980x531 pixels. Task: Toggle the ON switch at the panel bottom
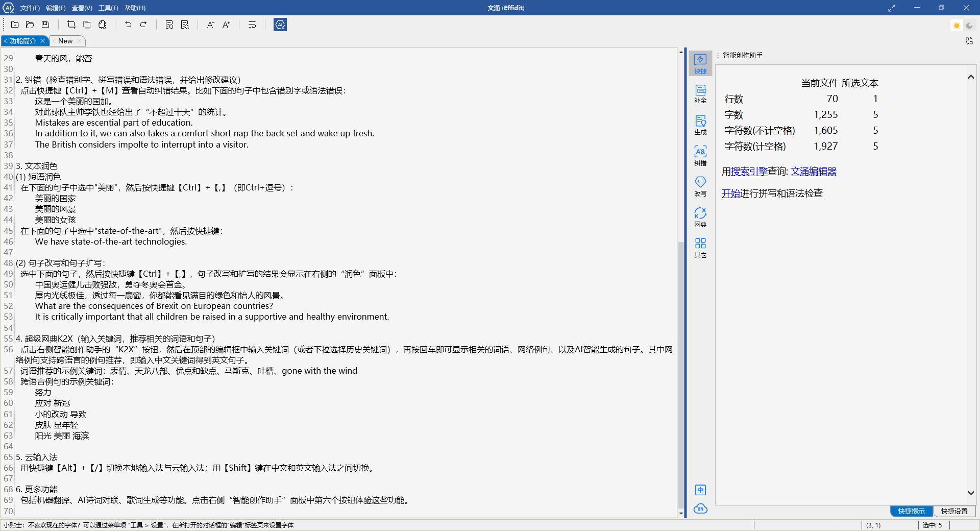point(700,509)
